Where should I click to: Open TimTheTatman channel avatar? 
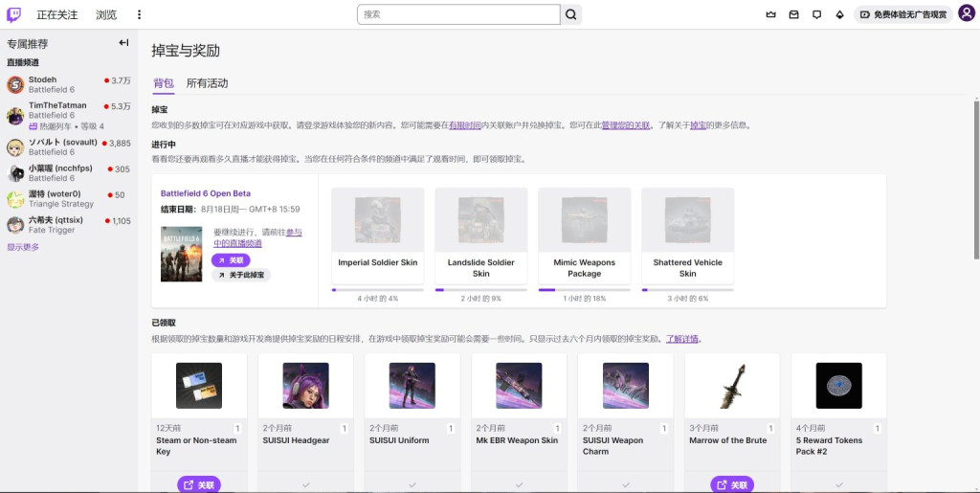[x=15, y=116]
